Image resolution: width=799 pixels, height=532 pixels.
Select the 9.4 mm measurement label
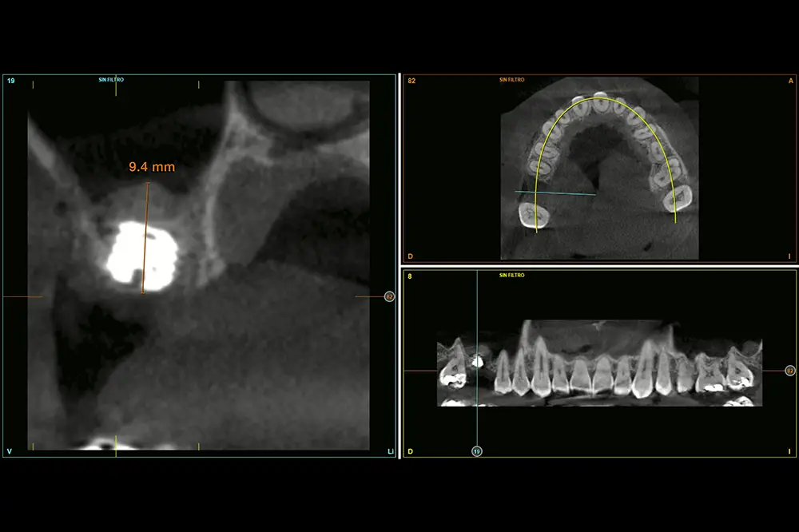152,168
